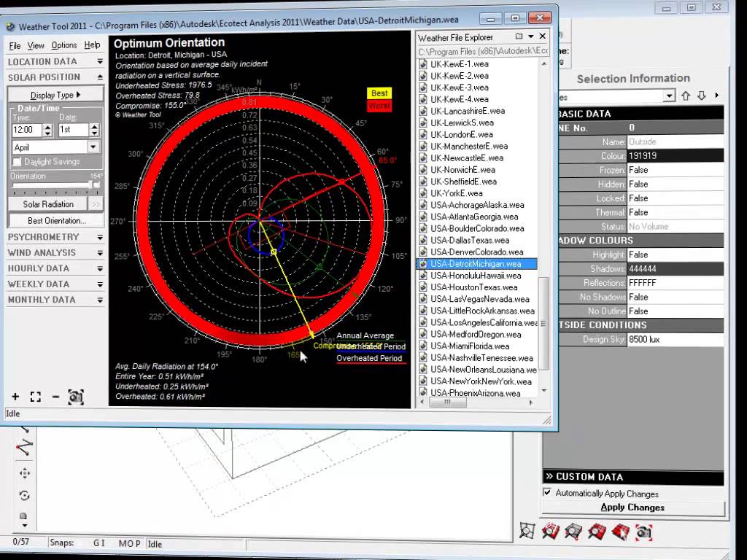Viewport: 747px width, 560px height.
Task: Click the Shadows 444444 colour field
Action: (675, 268)
